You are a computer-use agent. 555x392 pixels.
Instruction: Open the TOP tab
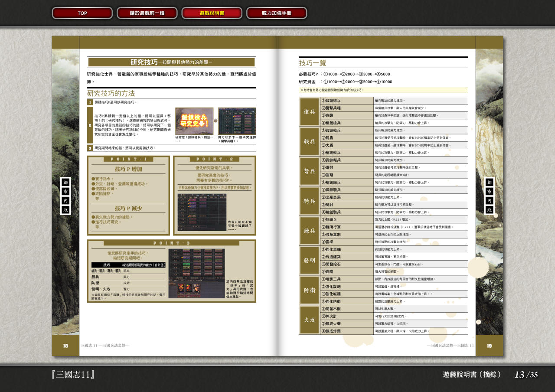click(82, 13)
